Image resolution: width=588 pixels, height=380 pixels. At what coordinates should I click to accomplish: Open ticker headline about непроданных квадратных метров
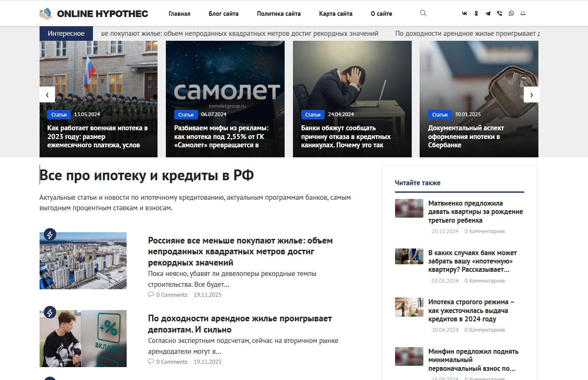click(240, 33)
